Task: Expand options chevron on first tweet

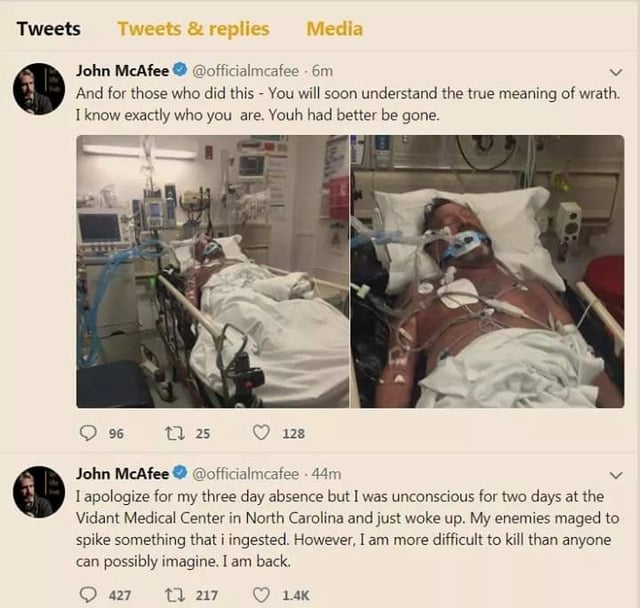Action: point(615,72)
